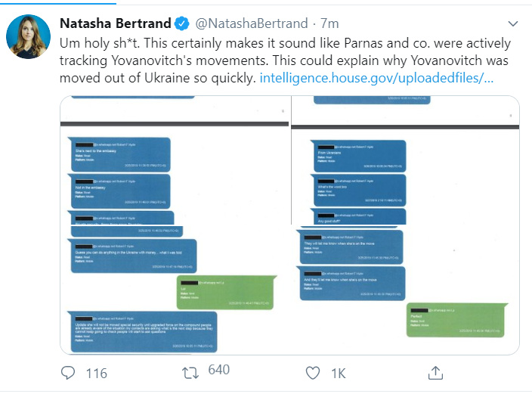Open the share icon menu
The image size is (532, 394).
435,373
